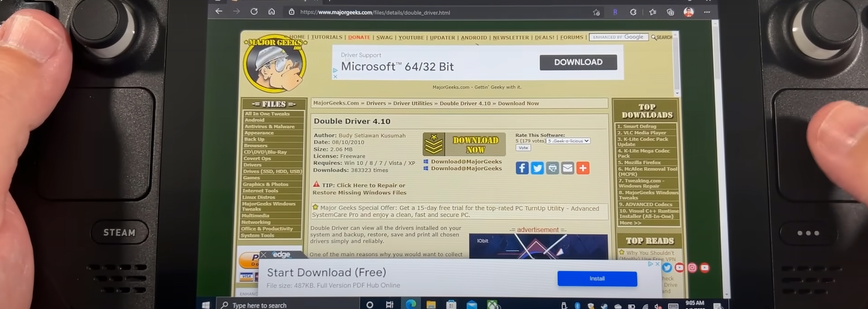This screenshot has width=868, height=309.
Task: Click the print share icon
Action: pos(552,168)
